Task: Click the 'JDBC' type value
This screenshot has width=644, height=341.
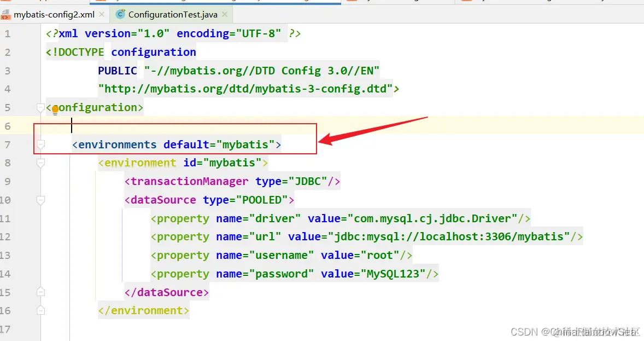Action: [308, 181]
